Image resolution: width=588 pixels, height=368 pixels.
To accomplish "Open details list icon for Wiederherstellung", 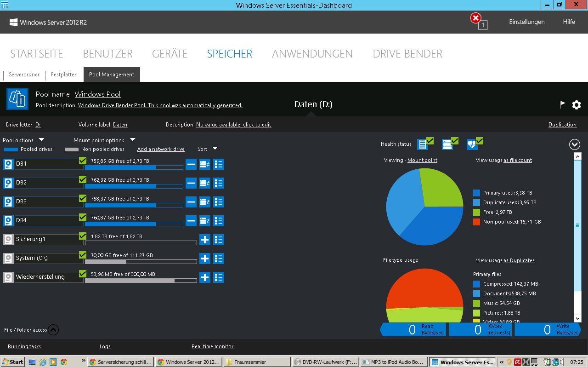I will 219,277.
